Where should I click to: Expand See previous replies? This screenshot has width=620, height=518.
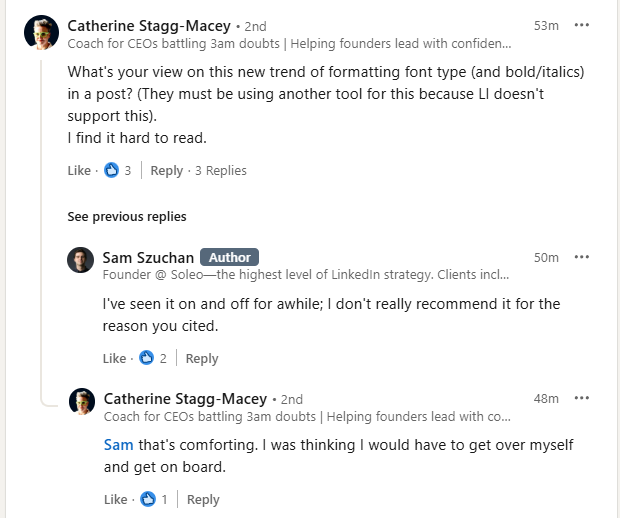pos(126,216)
